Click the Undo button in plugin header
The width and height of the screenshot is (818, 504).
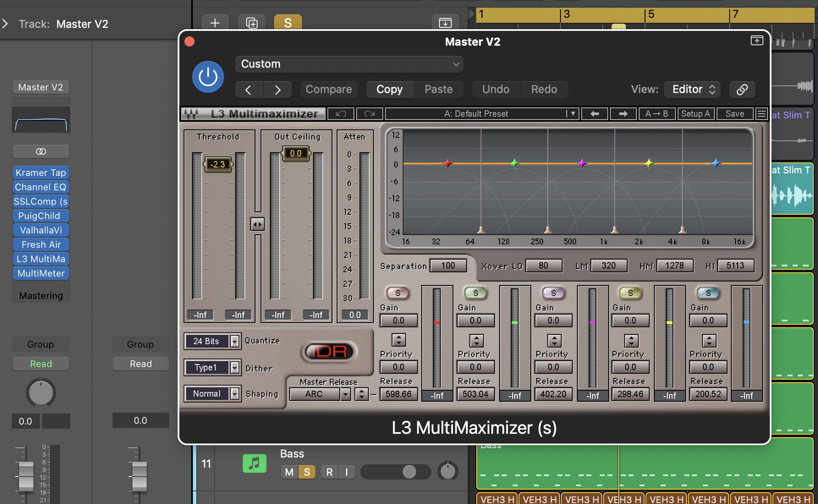(x=496, y=90)
